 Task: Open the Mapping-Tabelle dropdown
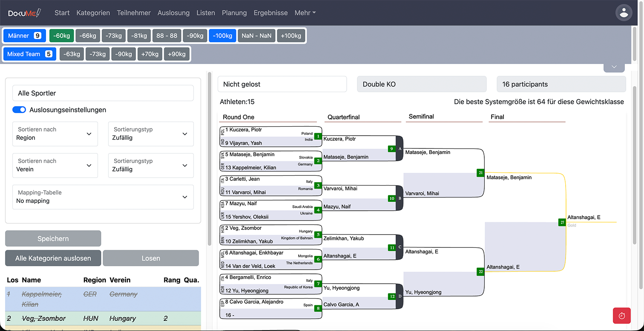pos(103,197)
